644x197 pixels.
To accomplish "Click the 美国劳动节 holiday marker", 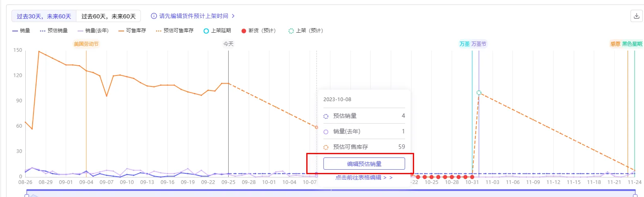I will pyautogui.click(x=86, y=44).
